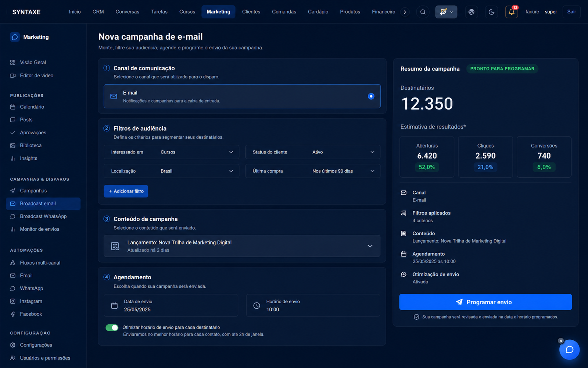Switch to Financeiro tab
The height and width of the screenshot is (368, 588).
(x=383, y=12)
